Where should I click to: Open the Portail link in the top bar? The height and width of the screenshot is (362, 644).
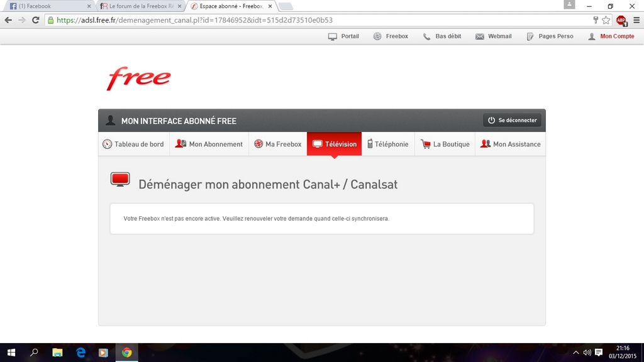coord(343,36)
